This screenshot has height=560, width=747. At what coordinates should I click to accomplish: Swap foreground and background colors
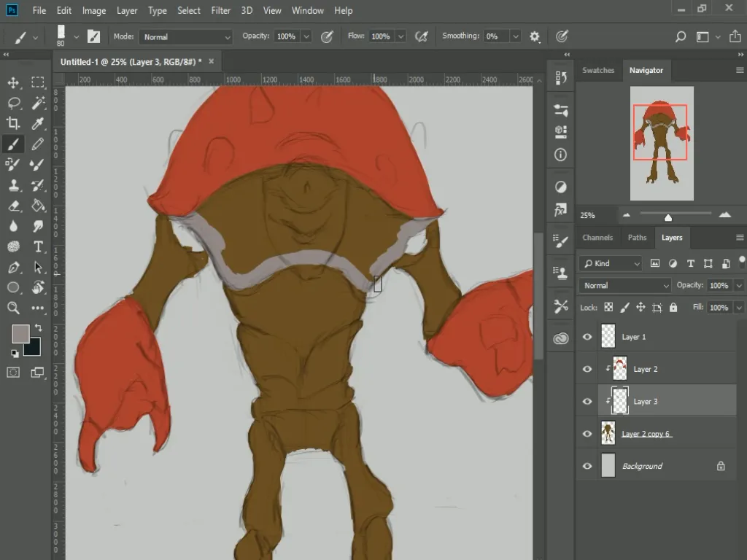tap(39, 327)
